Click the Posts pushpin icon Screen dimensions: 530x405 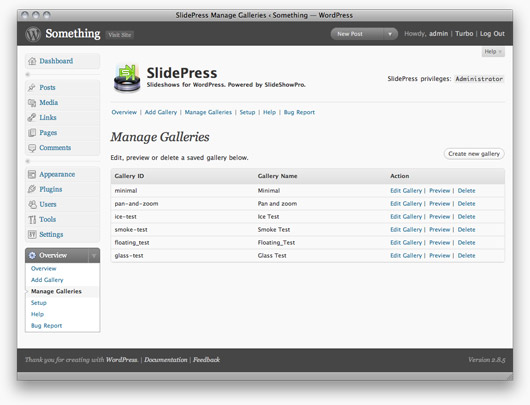click(x=32, y=88)
